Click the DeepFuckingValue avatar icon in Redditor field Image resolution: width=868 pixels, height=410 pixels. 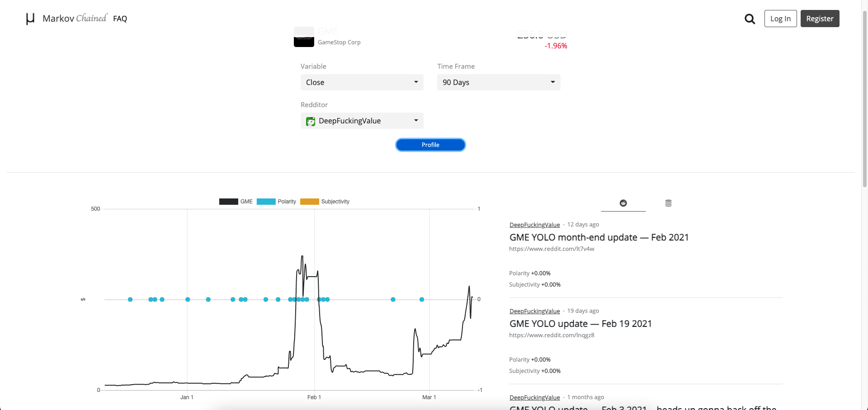click(x=311, y=121)
